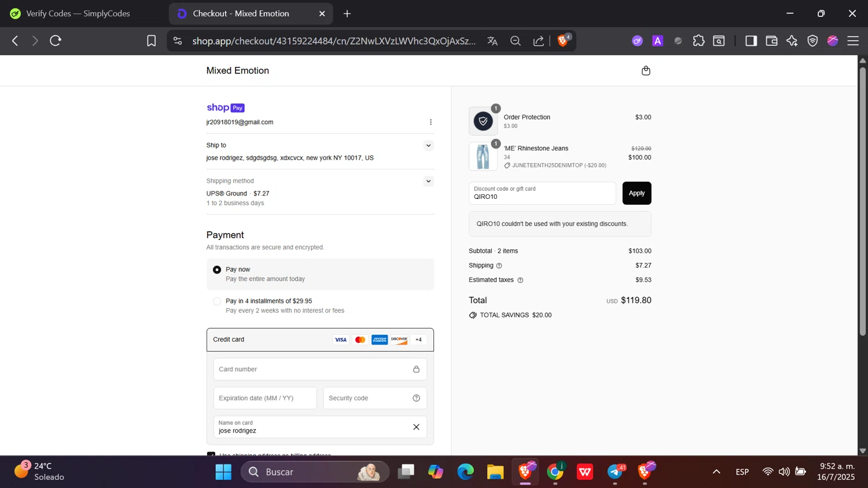
Task: Click the Shop Pay logo
Action: 226,108
